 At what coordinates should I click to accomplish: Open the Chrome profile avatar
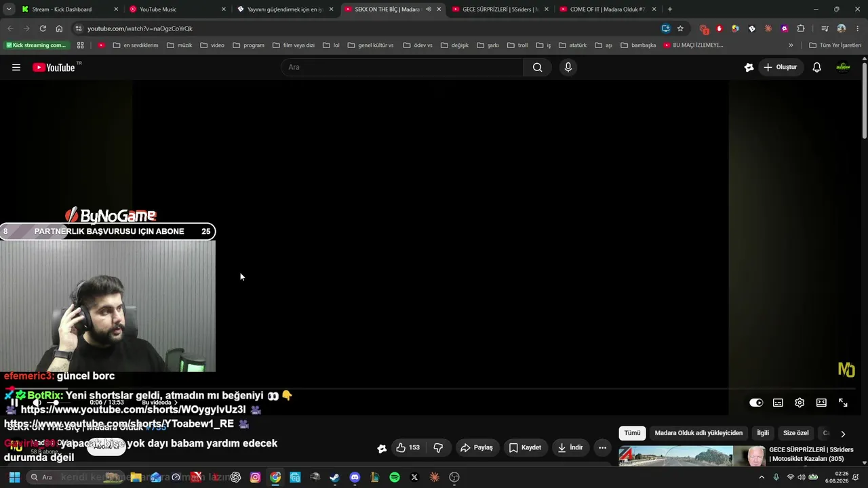pos(842,28)
